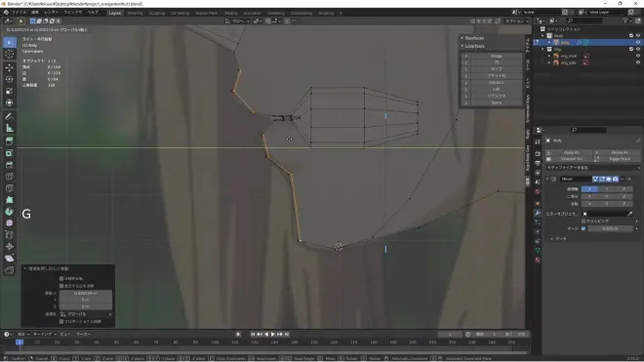Screen dimensions: 644x362
Task: Open the Modifier properties wrench tab
Action: click(538, 213)
